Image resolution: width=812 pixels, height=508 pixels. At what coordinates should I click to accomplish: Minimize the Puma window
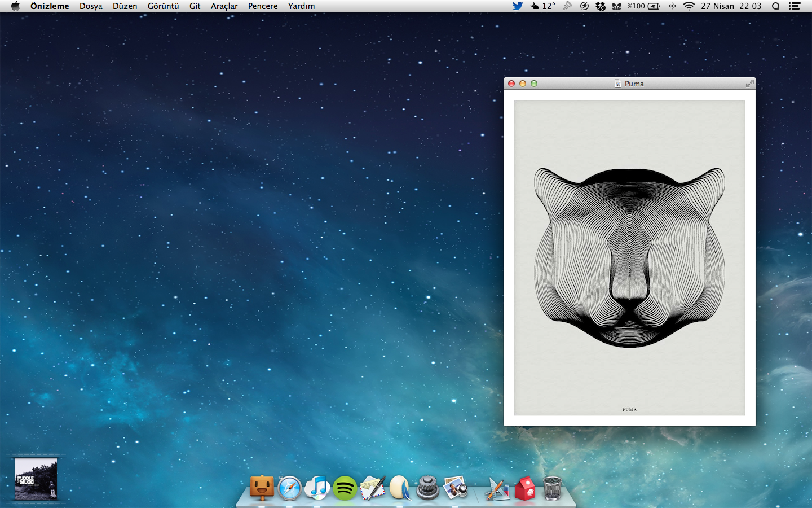tap(523, 84)
